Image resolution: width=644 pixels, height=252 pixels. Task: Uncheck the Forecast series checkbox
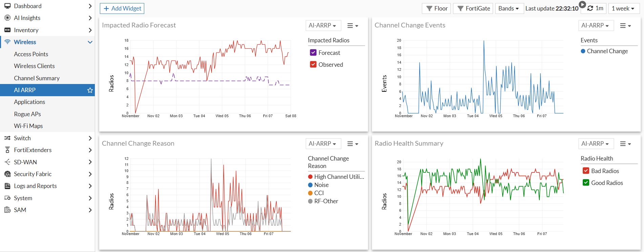313,53
